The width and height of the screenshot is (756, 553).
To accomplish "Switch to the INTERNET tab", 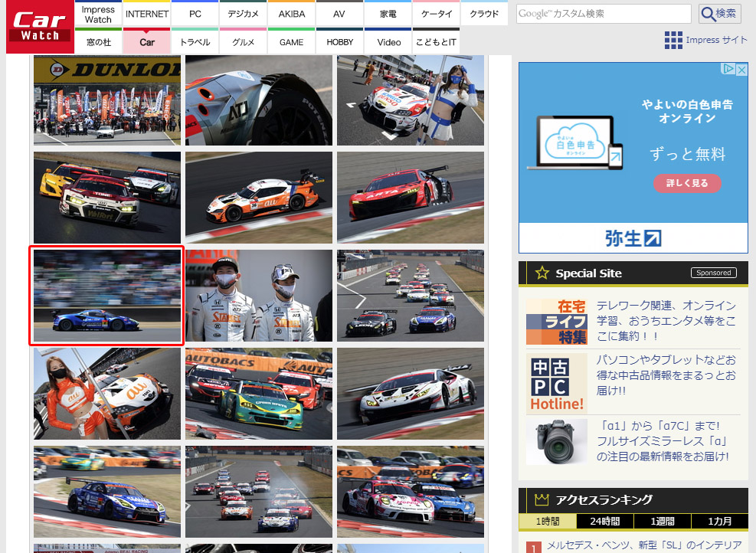I will click(146, 13).
